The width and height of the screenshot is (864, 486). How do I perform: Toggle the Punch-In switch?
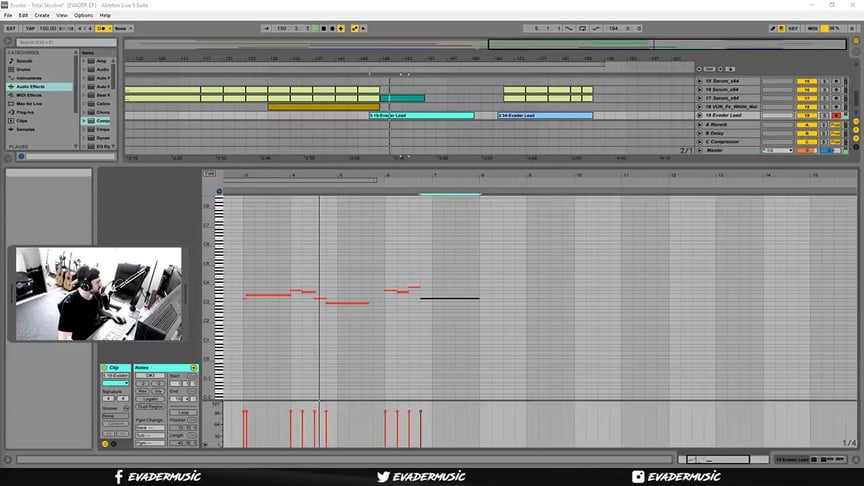[x=569, y=29]
